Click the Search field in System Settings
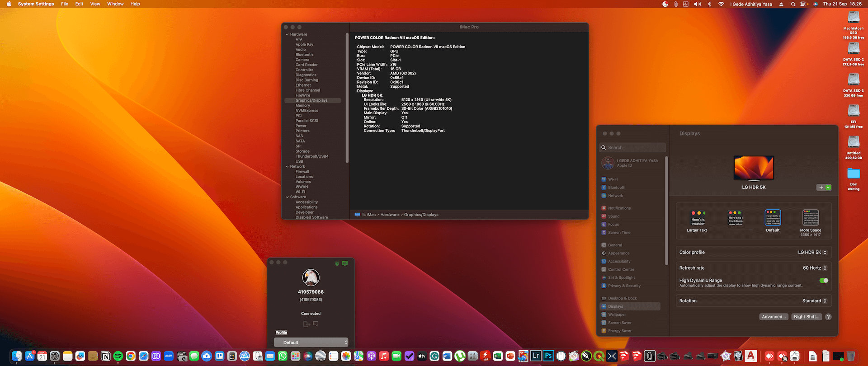 (x=632, y=148)
